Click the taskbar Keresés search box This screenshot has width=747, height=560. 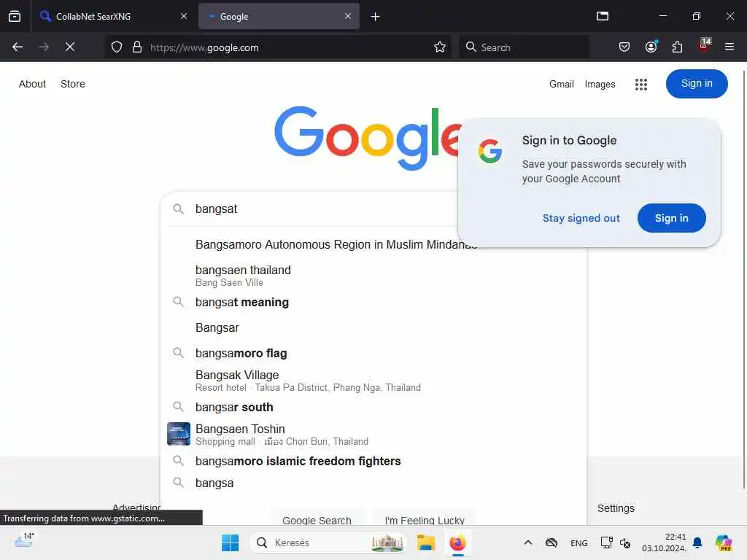tap(329, 542)
